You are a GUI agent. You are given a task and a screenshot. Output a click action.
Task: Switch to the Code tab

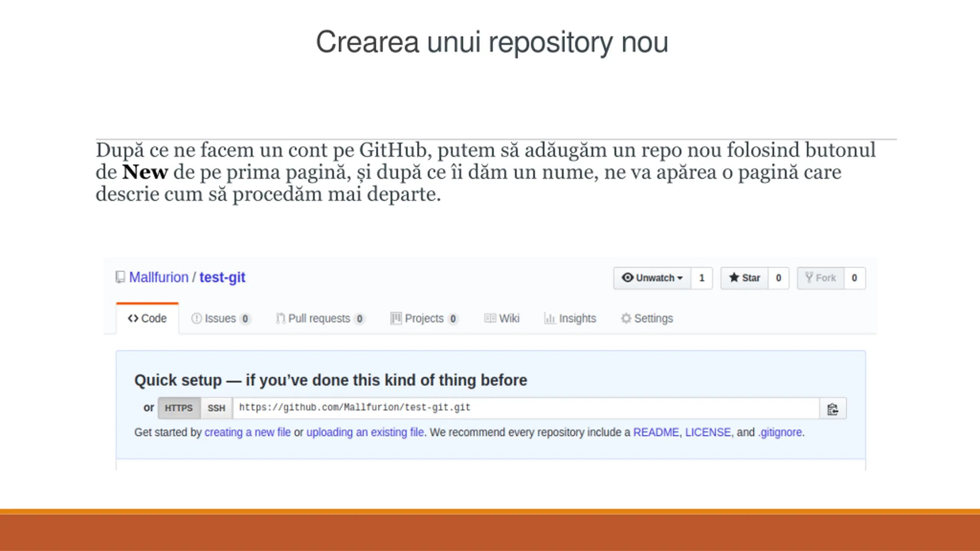pyautogui.click(x=147, y=318)
